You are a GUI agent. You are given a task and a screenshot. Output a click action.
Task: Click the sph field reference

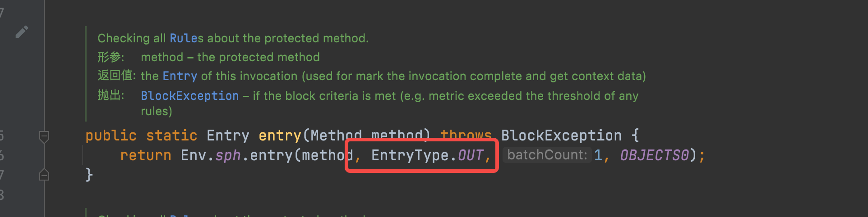(228, 155)
